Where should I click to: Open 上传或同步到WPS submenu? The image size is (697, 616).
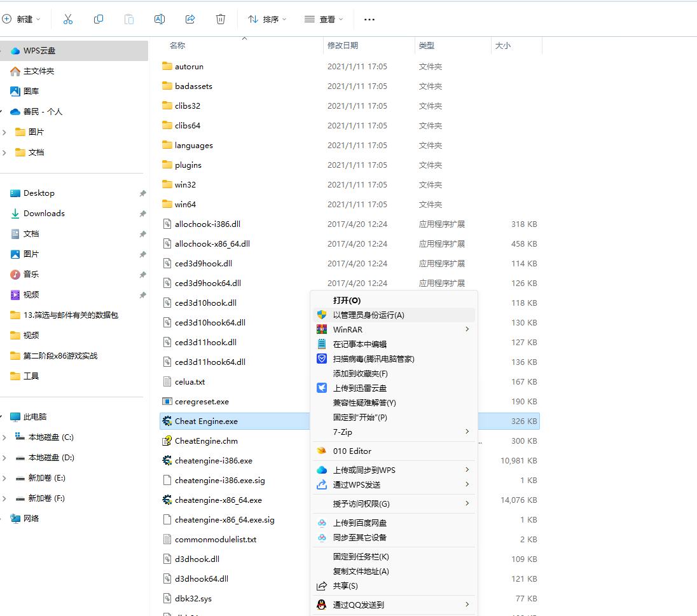(x=394, y=470)
